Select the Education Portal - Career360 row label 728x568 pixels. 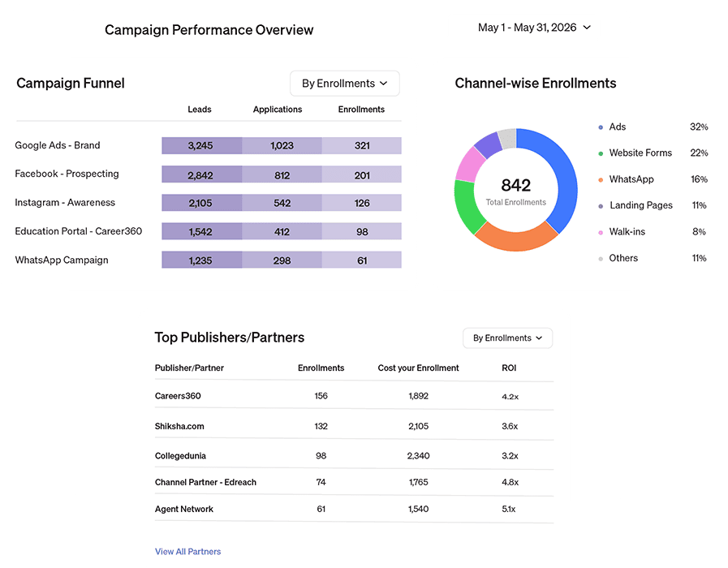pos(79,231)
